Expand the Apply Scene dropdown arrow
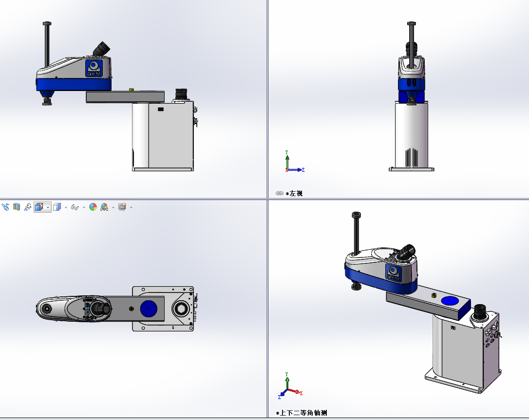Image resolution: width=529 pixels, height=420 pixels. (x=113, y=207)
